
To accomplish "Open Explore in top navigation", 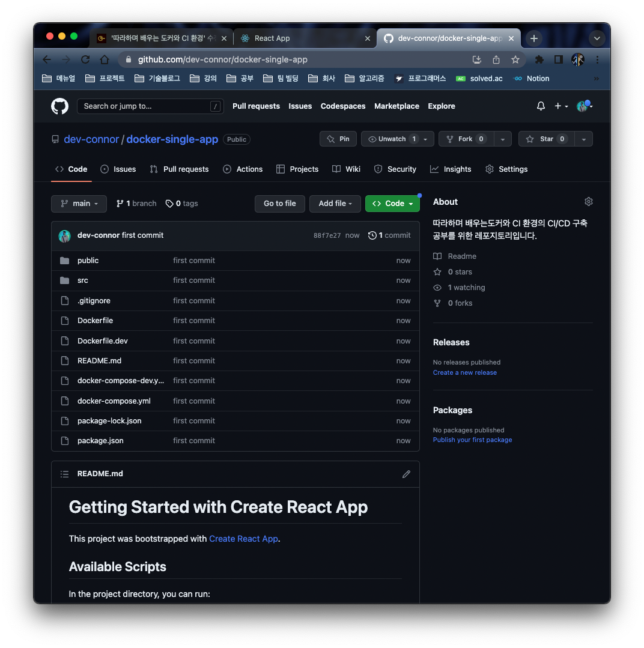I will (x=442, y=106).
